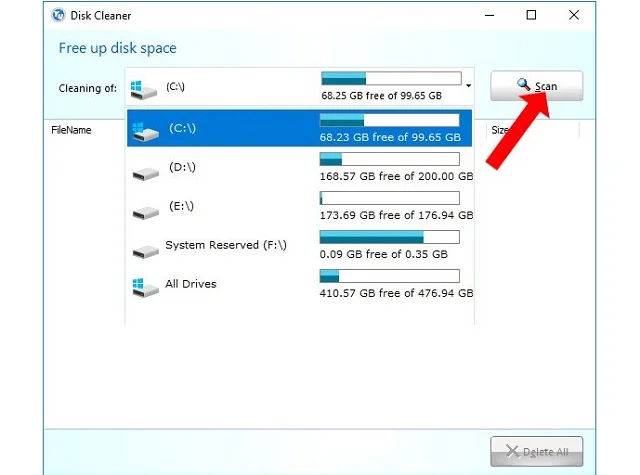This screenshot has width=640, height=475.
Task: Select the (D:\) drive entry
Action: 299,167
